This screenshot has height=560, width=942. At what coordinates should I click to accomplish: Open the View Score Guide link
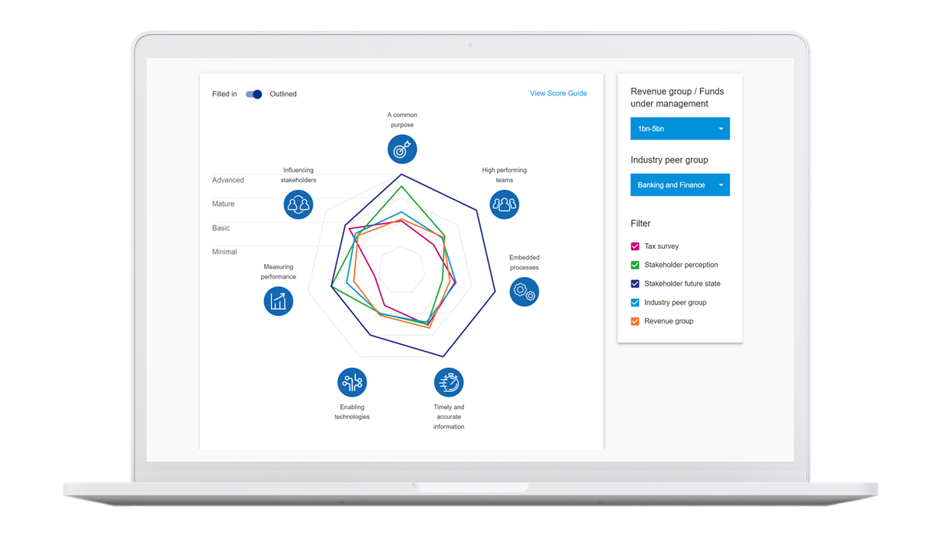tap(558, 93)
